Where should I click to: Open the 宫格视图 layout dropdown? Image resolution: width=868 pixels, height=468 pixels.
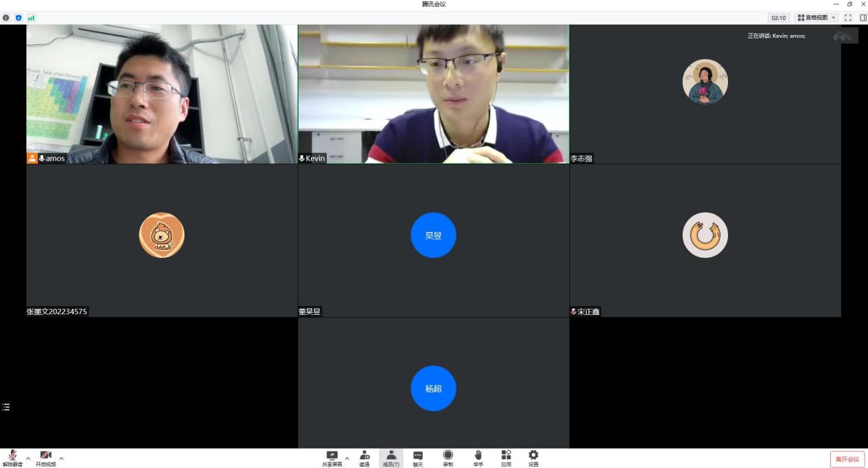pyautogui.click(x=817, y=18)
